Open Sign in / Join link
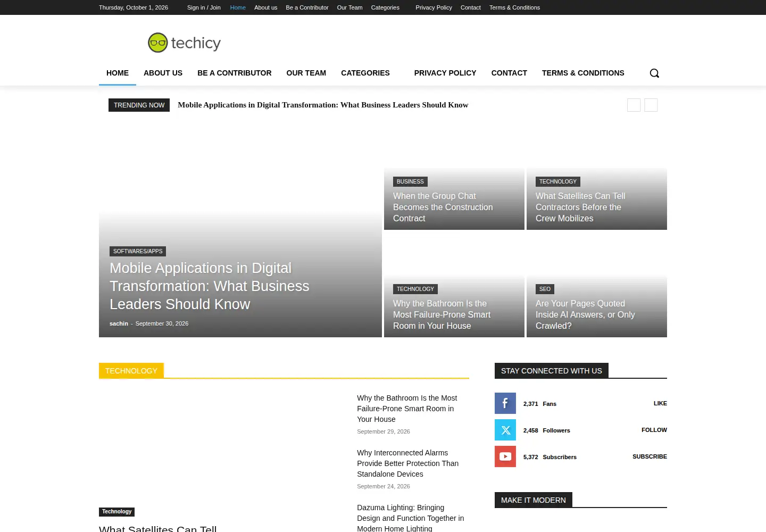Viewport: 766px width, 532px height. [x=204, y=7]
